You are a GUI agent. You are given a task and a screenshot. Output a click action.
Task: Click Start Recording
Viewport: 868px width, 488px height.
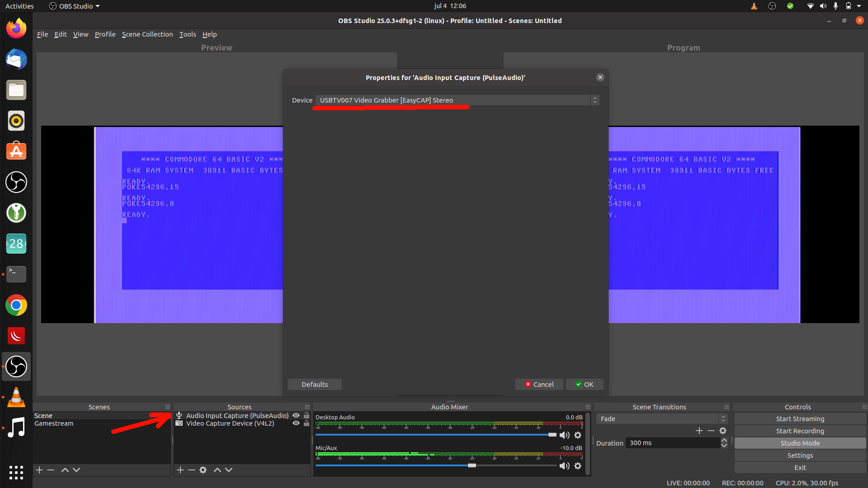coord(800,431)
